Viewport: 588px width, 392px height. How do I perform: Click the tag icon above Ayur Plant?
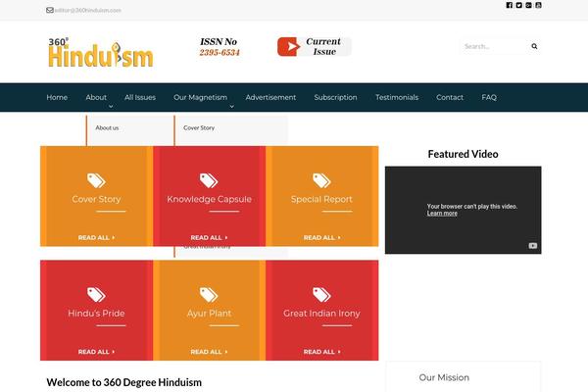pos(209,294)
